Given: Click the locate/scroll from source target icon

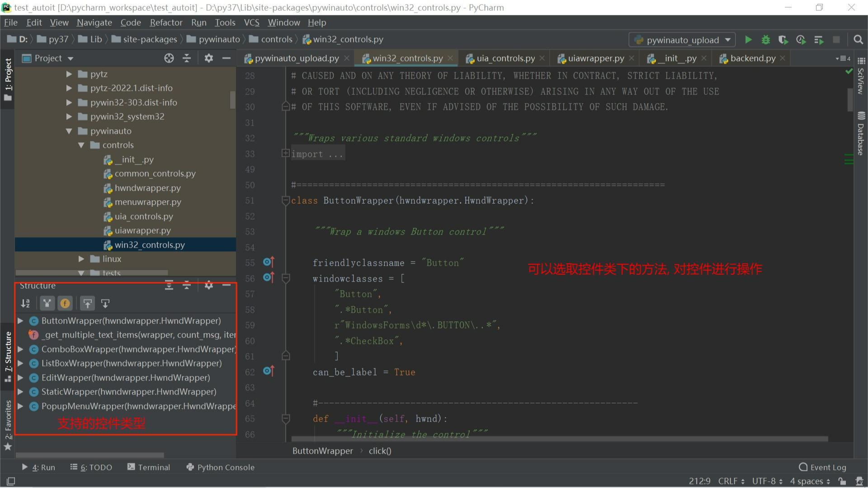Looking at the screenshot, I should (x=169, y=58).
